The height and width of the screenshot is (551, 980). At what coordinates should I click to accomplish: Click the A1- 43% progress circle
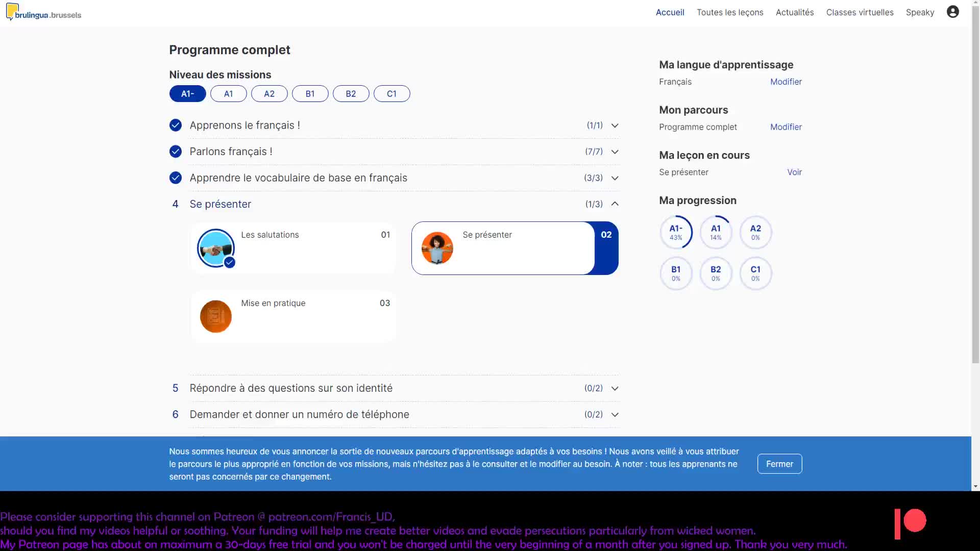(x=676, y=232)
